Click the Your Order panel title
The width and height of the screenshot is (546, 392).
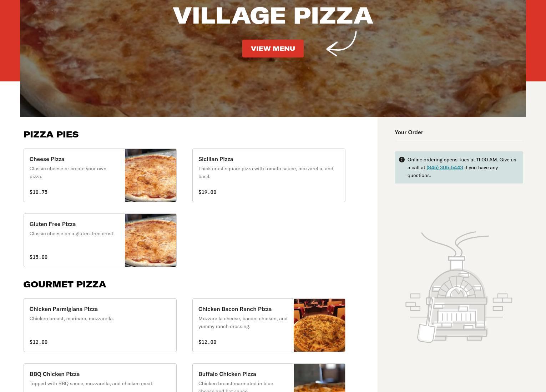[x=409, y=132]
